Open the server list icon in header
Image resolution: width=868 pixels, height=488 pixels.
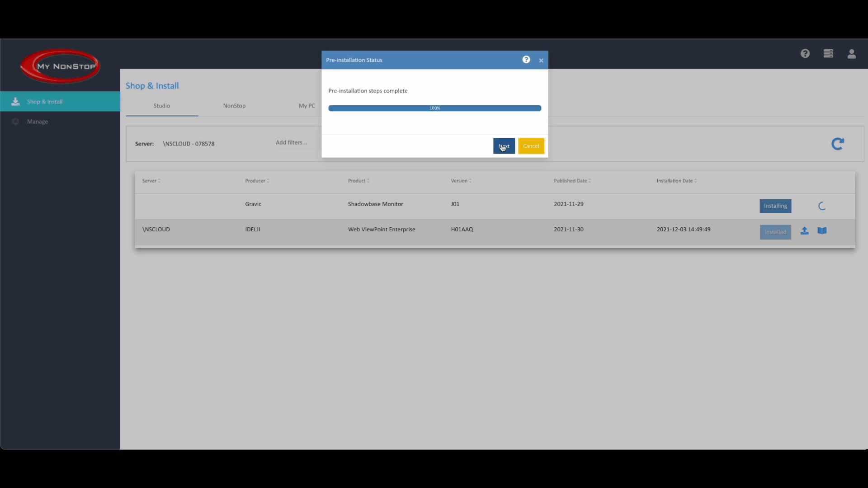(x=828, y=54)
